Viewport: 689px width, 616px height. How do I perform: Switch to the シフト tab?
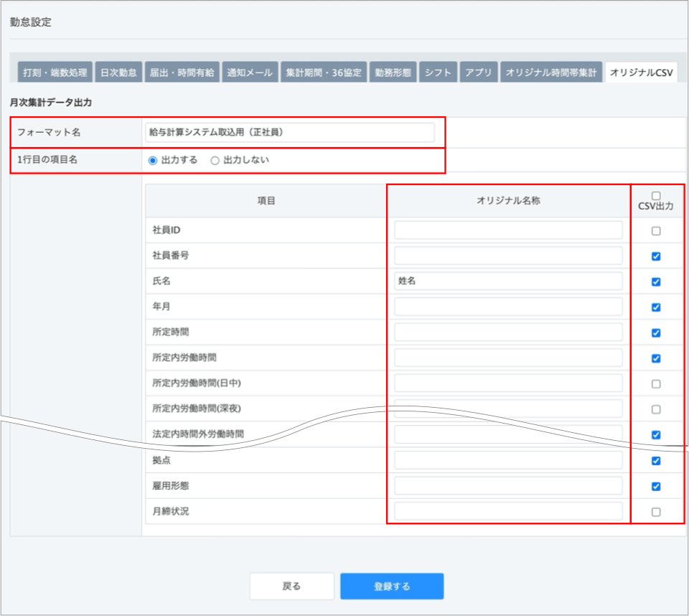click(438, 73)
